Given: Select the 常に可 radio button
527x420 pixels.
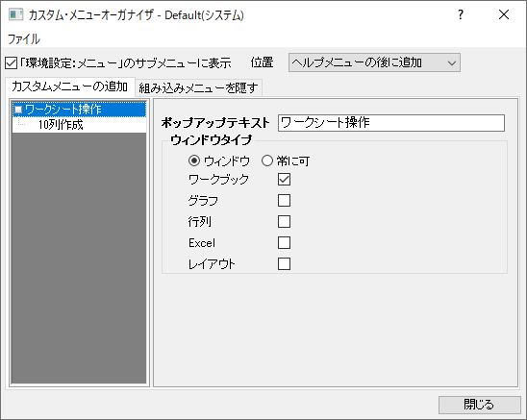Looking at the screenshot, I should coord(267,161).
